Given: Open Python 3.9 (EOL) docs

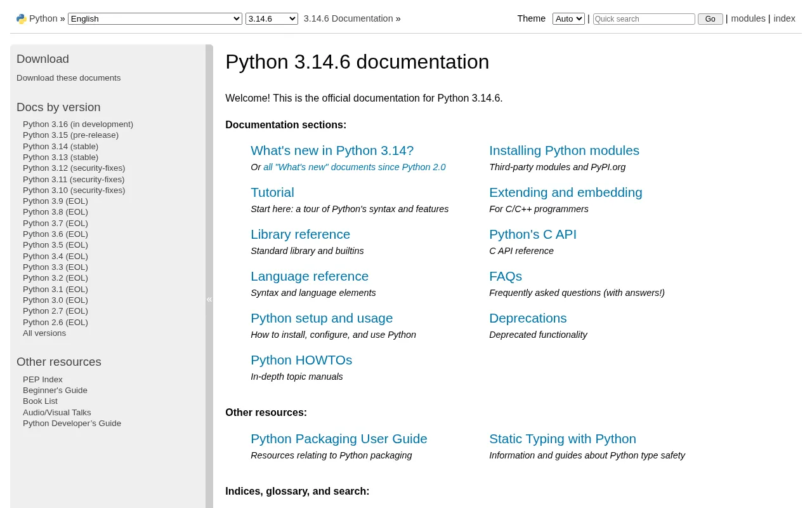Looking at the screenshot, I should 55,201.
